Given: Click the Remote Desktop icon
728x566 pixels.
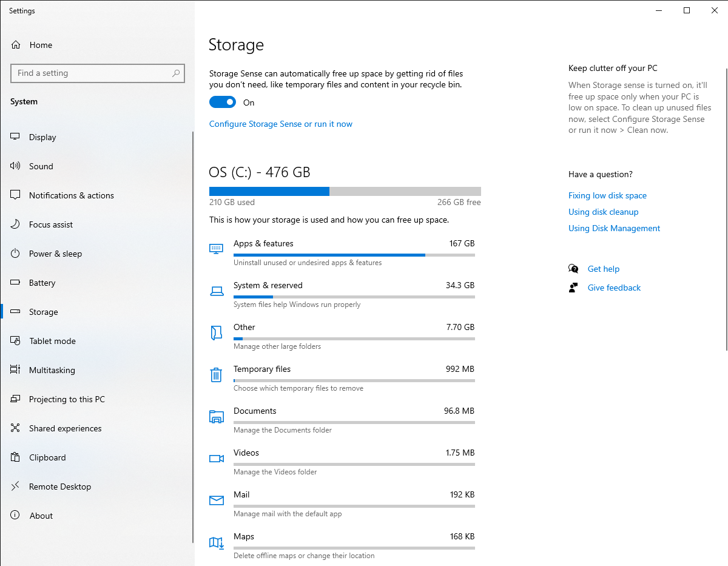Looking at the screenshot, I should click(x=16, y=487).
